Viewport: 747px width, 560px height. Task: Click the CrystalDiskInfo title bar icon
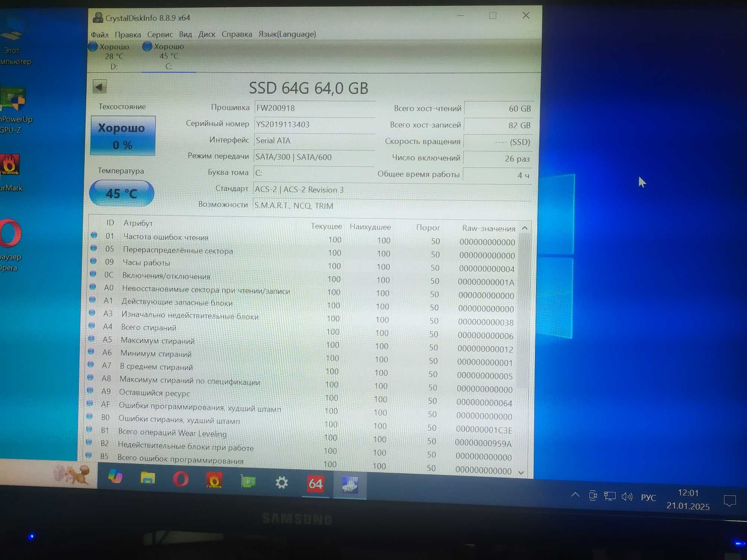tap(98, 17)
